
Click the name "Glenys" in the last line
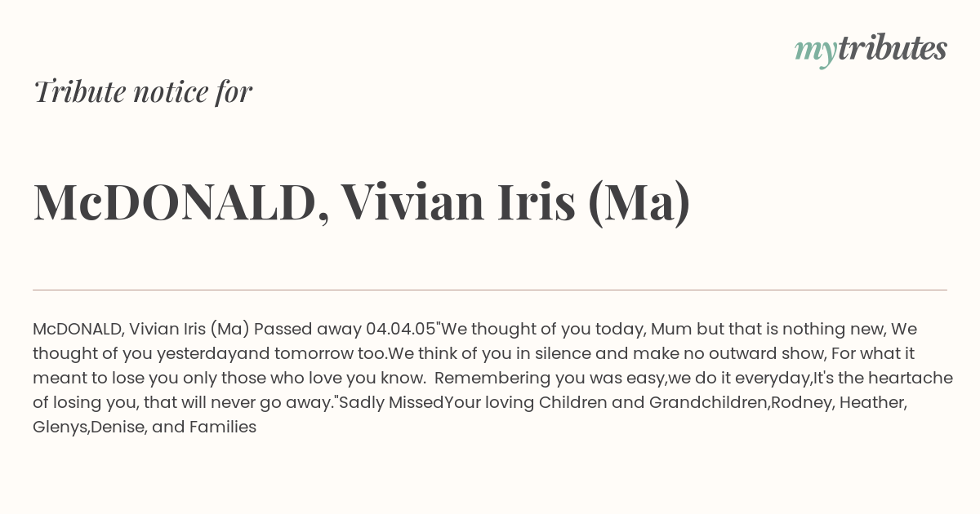pyautogui.click(x=60, y=427)
